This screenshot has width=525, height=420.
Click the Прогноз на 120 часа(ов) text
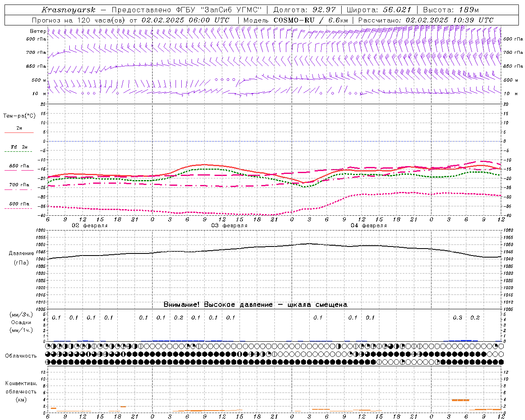tap(79, 20)
